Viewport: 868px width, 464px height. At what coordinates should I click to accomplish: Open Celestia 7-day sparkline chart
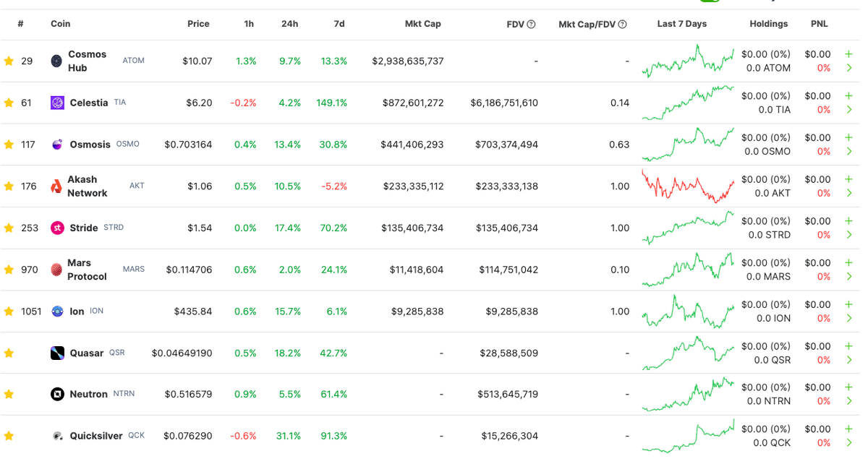coord(688,103)
